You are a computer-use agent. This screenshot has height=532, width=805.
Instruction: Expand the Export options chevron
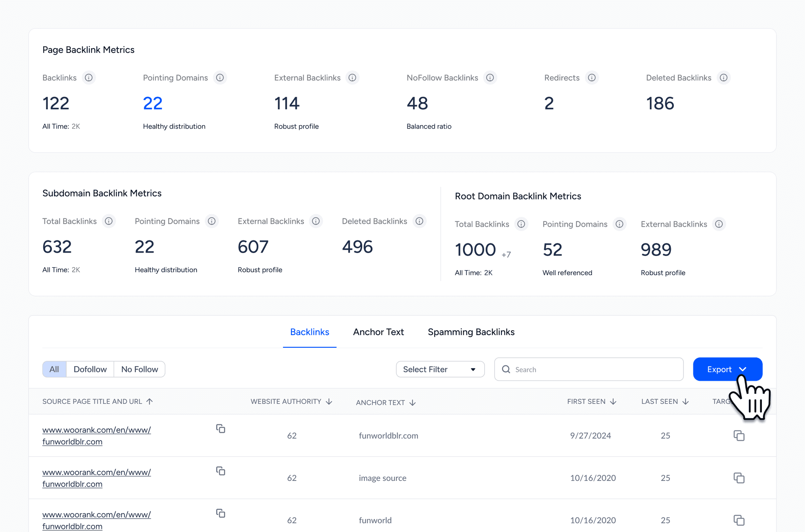[x=743, y=369]
